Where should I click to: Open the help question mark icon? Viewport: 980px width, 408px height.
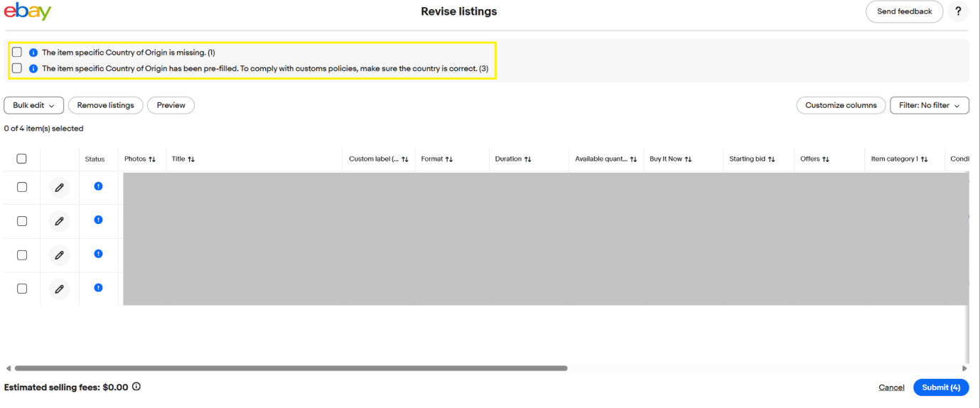958,11
